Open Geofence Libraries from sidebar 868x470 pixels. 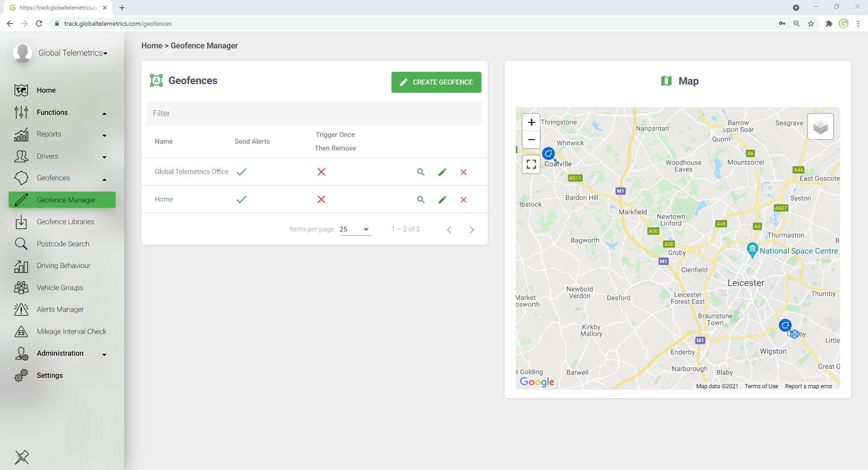(x=66, y=222)
